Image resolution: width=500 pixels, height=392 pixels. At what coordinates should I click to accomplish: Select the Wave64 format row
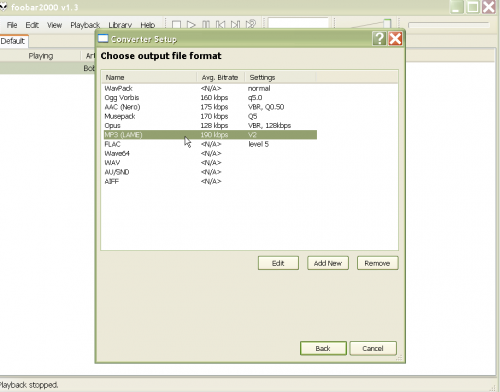(x=210, y=153)
